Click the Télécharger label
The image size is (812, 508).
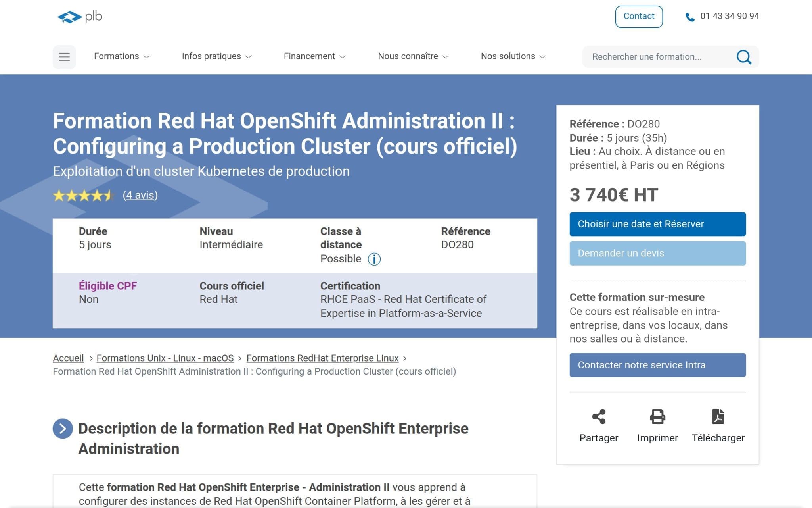[718, 438]
